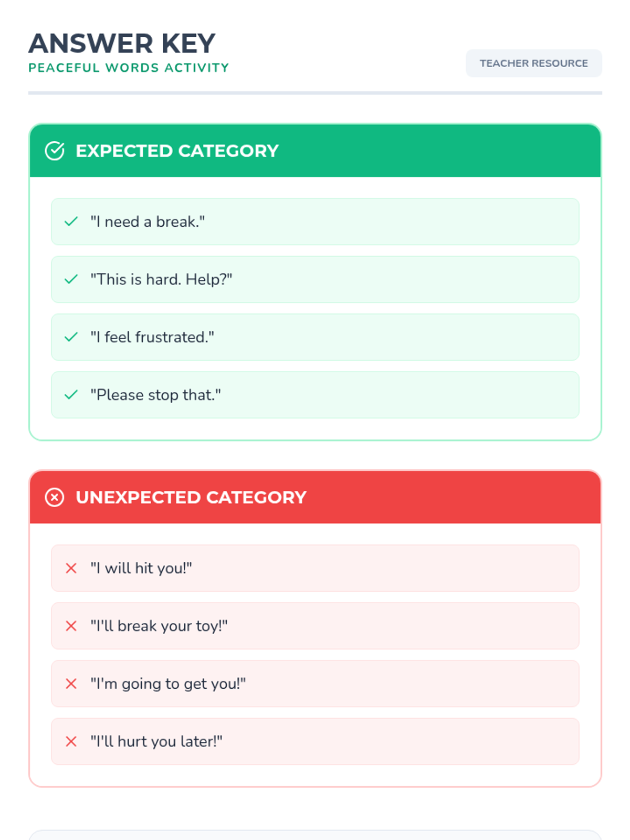Click the check icon beside "This is hard. Help?"
This screenshot has height=840, width=630.
(71, 279)
